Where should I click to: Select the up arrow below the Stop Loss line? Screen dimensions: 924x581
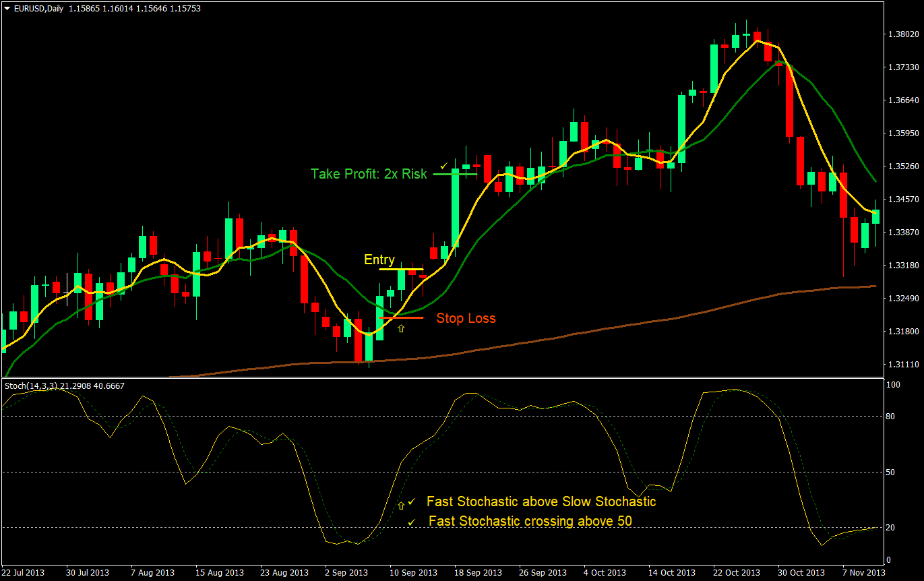tap(402, 328)
